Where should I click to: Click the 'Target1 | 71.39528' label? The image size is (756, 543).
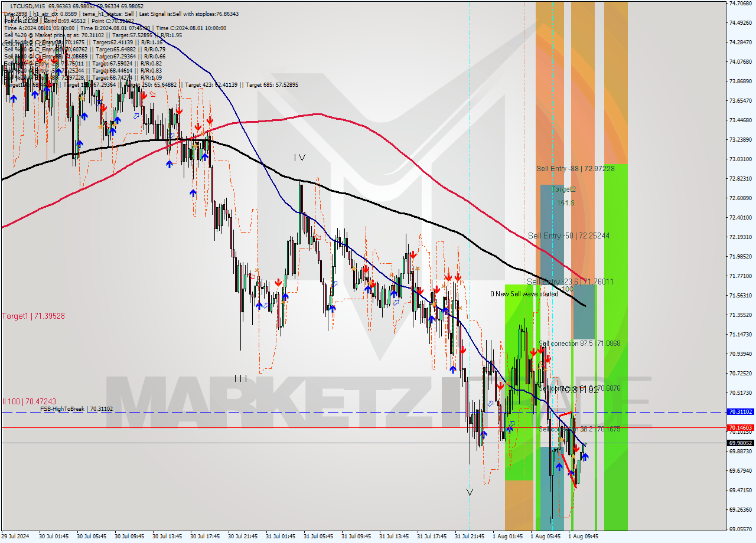(33, 316)
